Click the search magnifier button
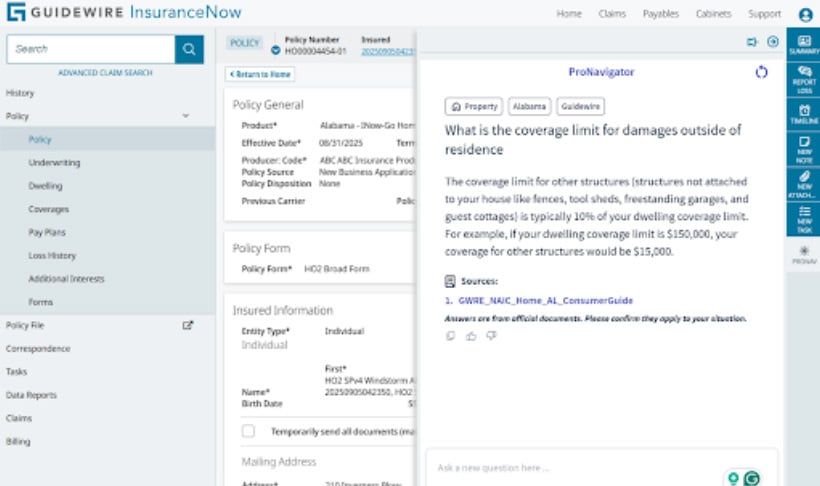 click(x=189, y=49)
